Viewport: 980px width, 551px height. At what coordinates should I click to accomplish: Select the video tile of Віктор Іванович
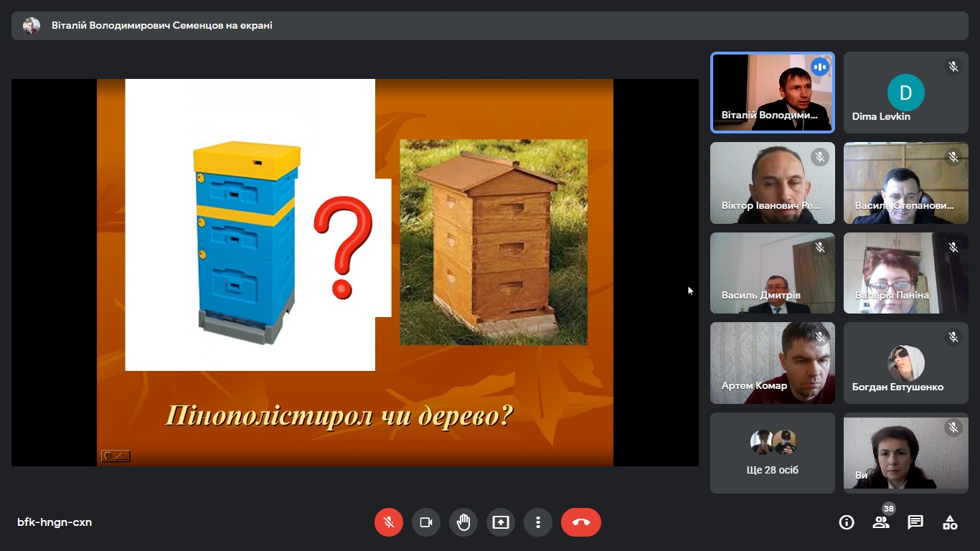pyautogui.click(x=773, y=183)
